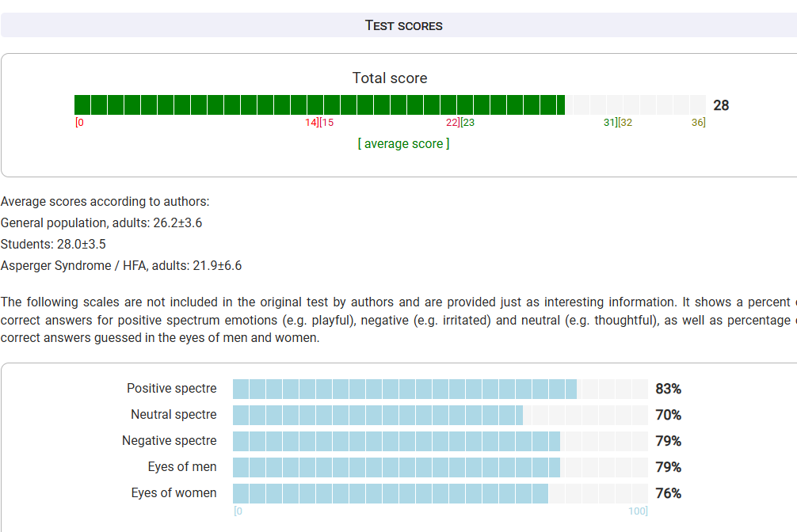This screenshot has height=532, width=797.
Task: Click the 14][15 range marker
Action: 319,123
